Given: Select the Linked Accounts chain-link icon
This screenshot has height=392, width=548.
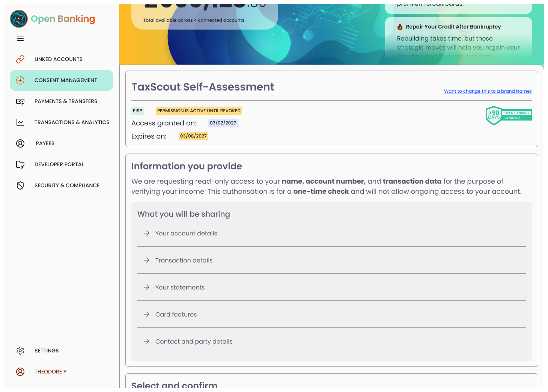Looking at the screenshot, I should [20, 59].
